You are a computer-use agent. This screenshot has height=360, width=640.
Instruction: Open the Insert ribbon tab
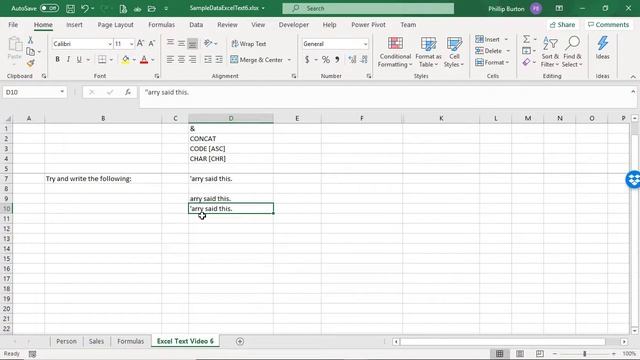[x=74, y=25]
